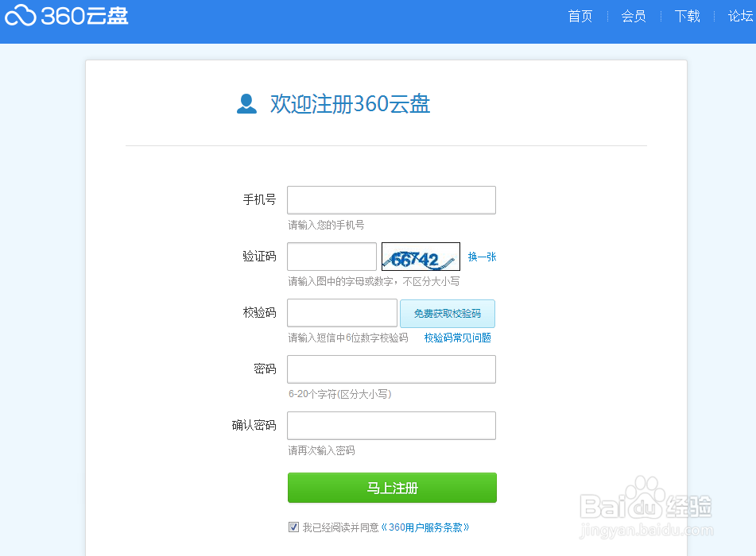Focus the 手机号 input field

(391, 200)
